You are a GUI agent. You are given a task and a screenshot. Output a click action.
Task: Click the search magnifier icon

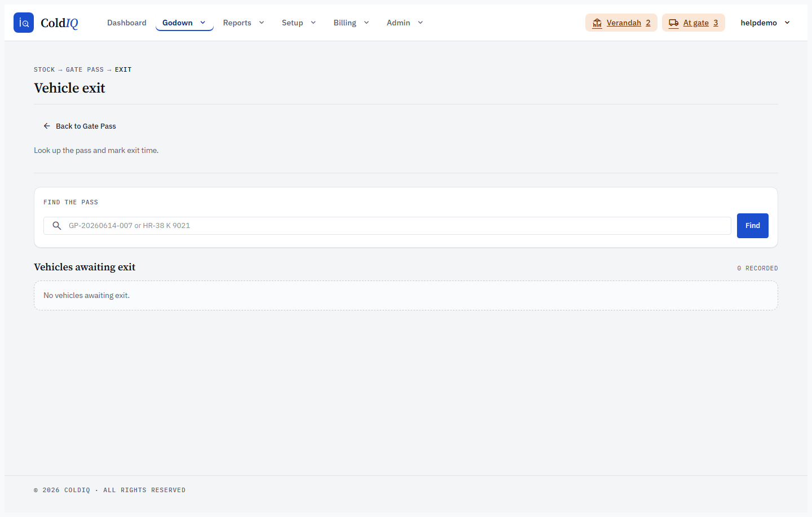[57, 226]
